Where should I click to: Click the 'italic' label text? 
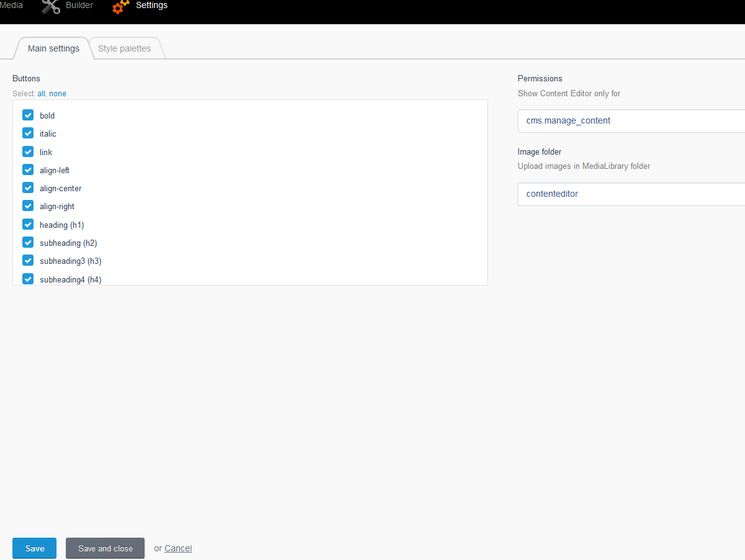pos(48,133)
